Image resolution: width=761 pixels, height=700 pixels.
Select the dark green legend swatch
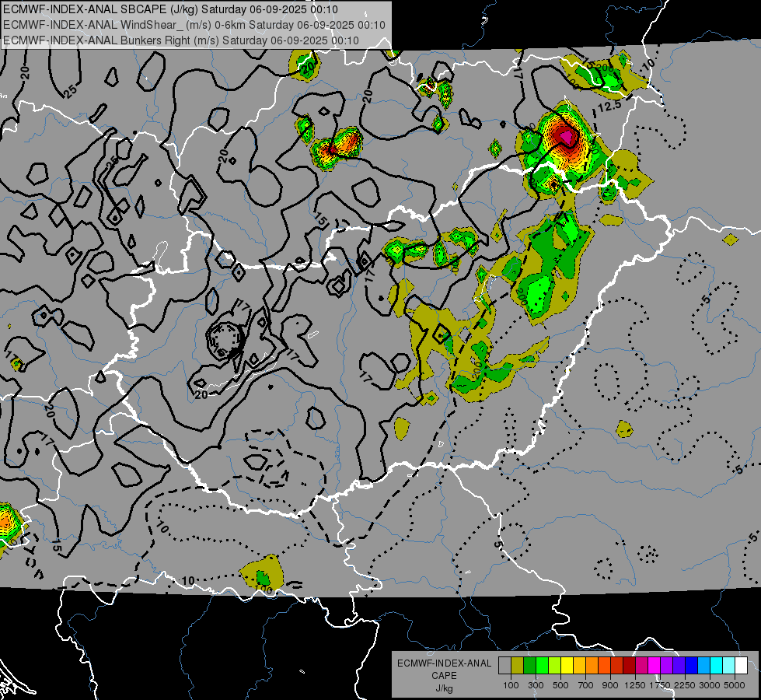(x=529, y=666)
